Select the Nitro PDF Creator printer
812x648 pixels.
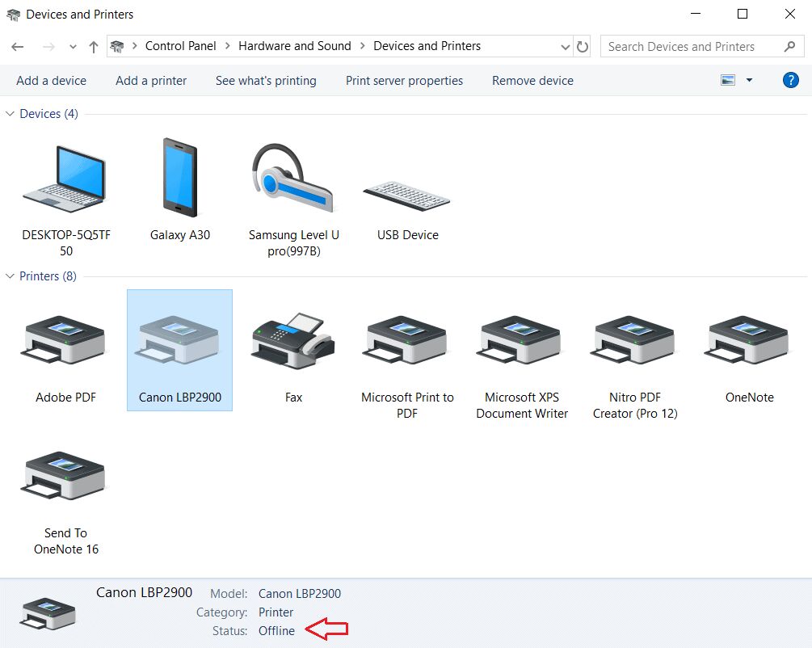point(634,340)
